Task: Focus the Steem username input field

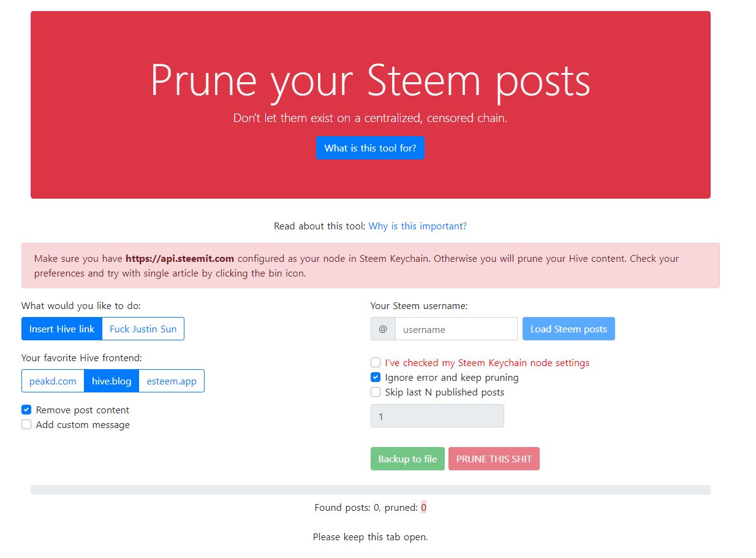Action: pos(456,329)
